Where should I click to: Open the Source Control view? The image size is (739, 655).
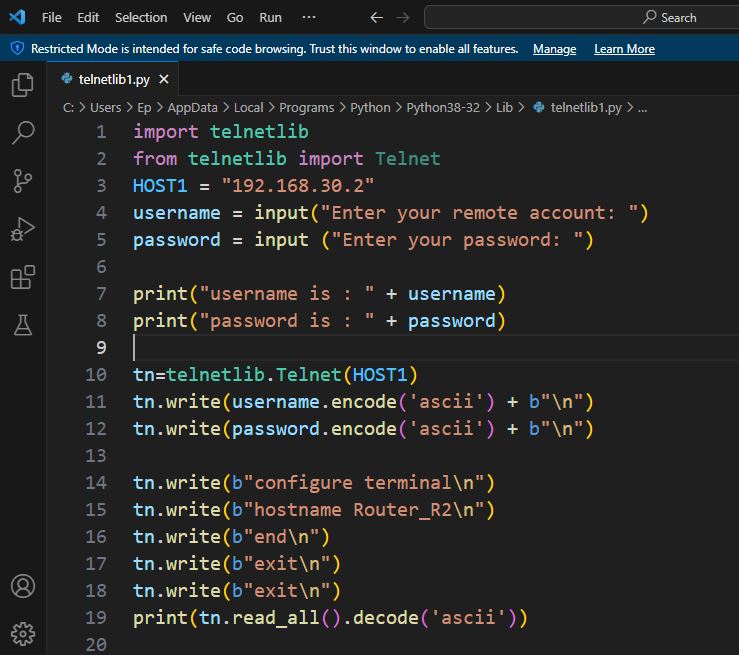click(x=23, y=181)
